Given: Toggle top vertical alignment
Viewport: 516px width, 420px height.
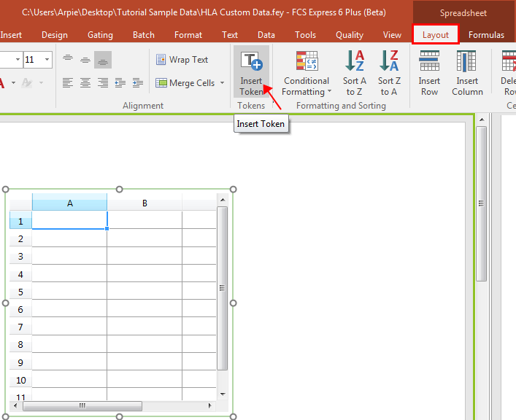Looking at the screenshot, I should [68, 60].
